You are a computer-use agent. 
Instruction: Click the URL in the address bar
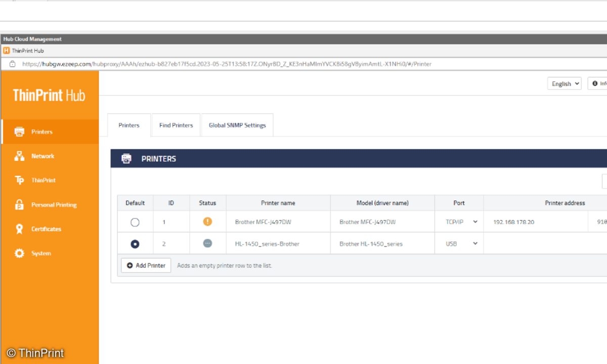[x=227, y=64]
